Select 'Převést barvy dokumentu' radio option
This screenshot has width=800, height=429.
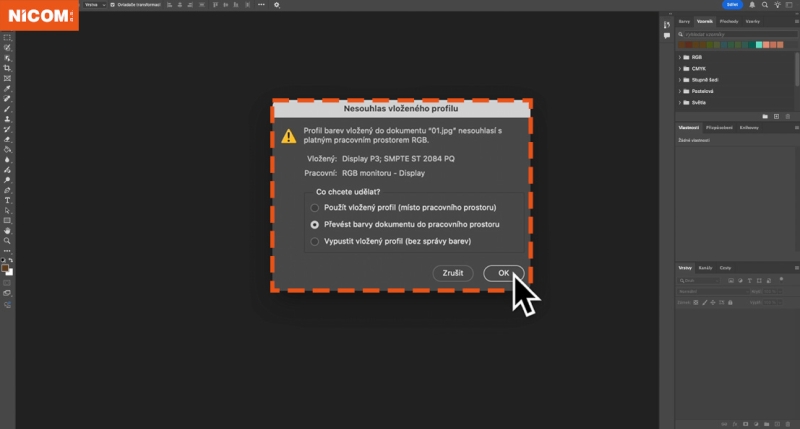point(315,224)
